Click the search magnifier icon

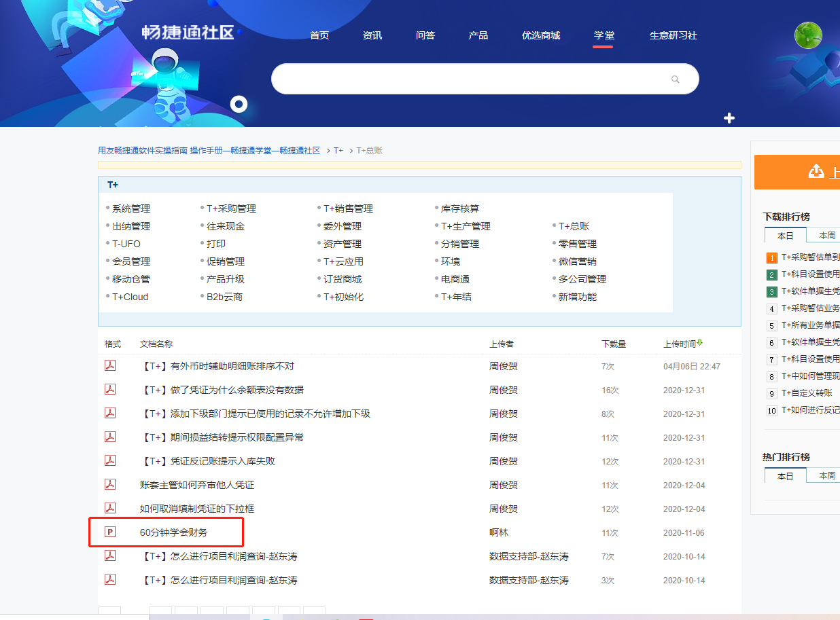point(675,79)
